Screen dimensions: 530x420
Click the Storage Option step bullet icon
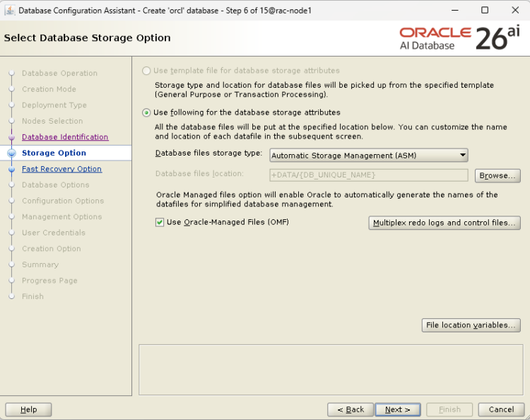click(x=12, y=153)
